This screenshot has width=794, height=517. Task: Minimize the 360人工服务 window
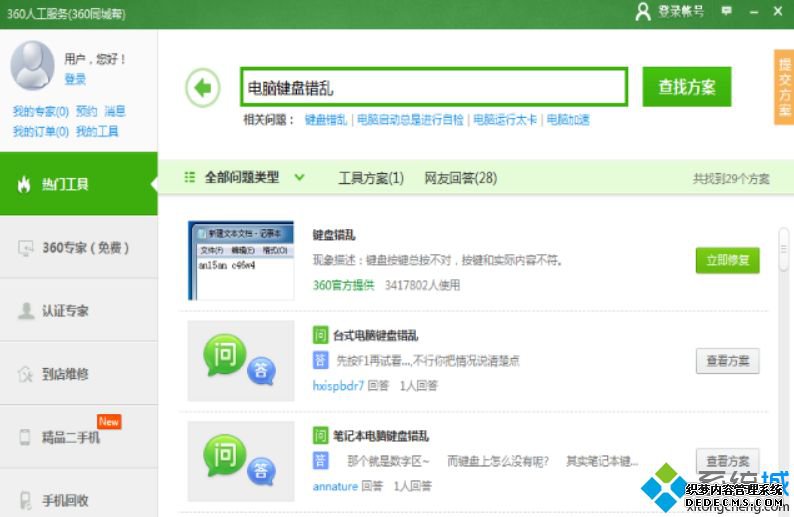click(754, 12)
